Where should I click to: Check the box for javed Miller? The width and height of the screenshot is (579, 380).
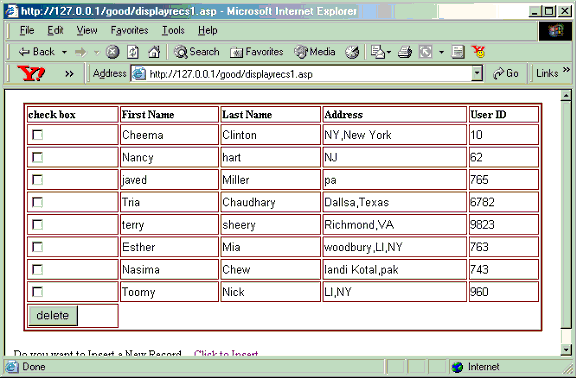(37, 180)
